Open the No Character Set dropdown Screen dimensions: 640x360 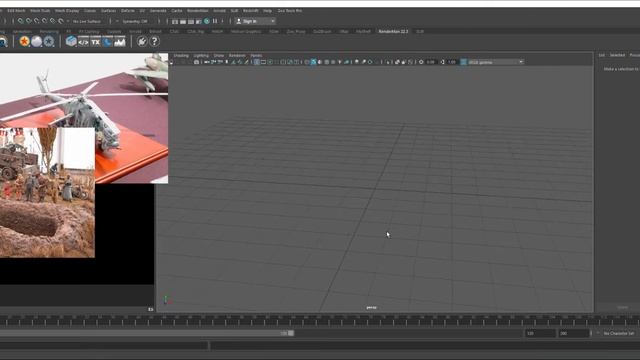(619, 333)
